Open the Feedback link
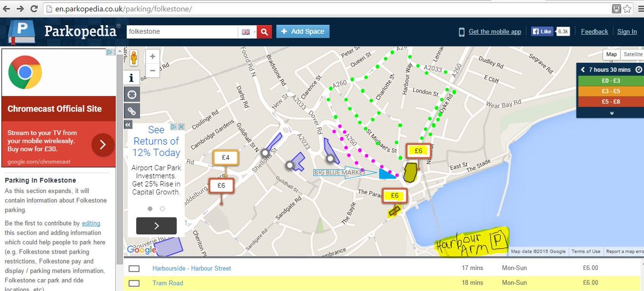 pos(595,32)
